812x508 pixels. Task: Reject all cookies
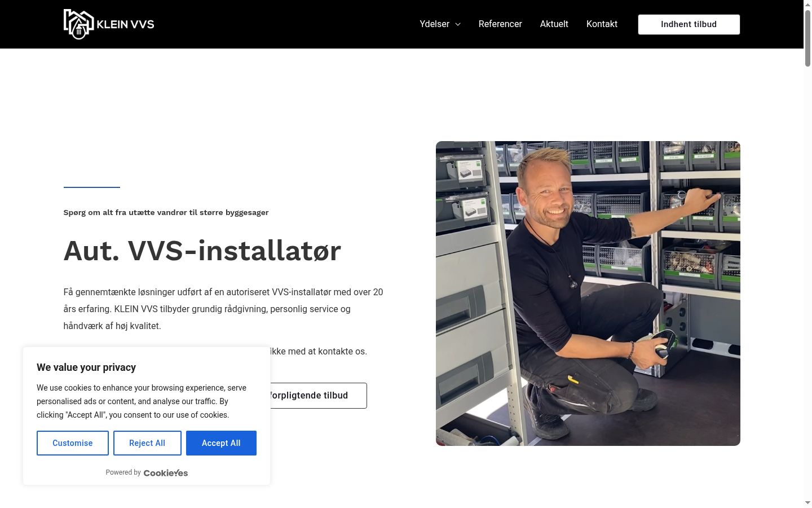coord(147,443)
